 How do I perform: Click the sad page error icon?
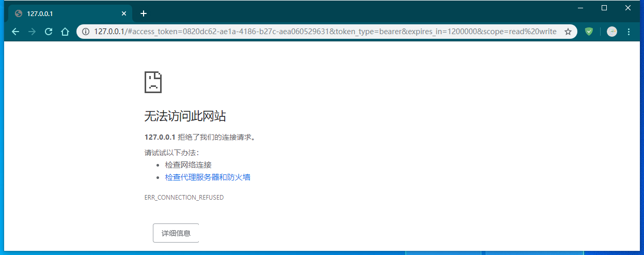coord(153,82)
